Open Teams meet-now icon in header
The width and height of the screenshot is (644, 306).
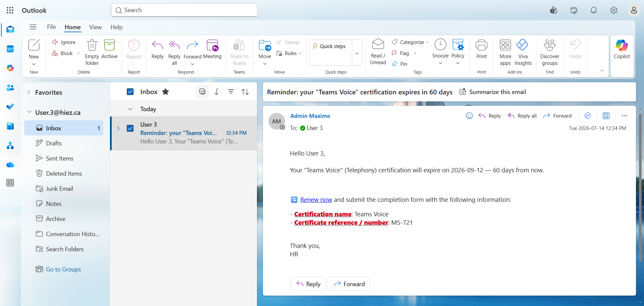tap(553, 10)
